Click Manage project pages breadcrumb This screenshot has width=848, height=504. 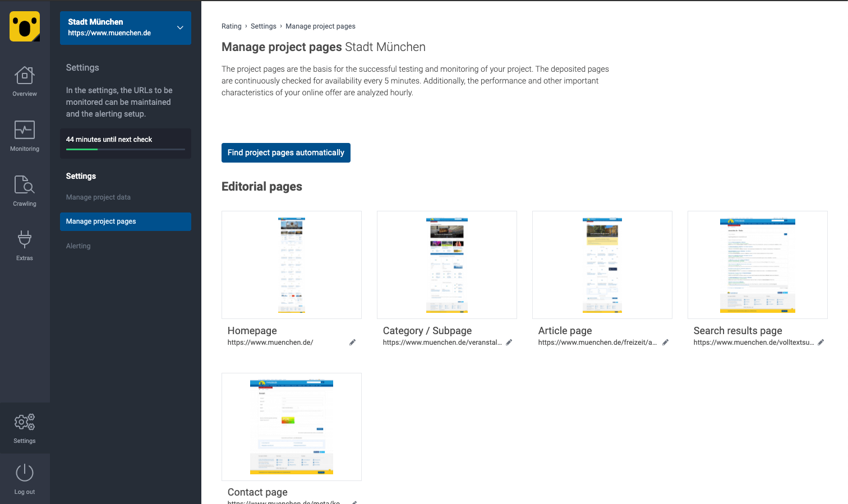click(x=320, y=26)
